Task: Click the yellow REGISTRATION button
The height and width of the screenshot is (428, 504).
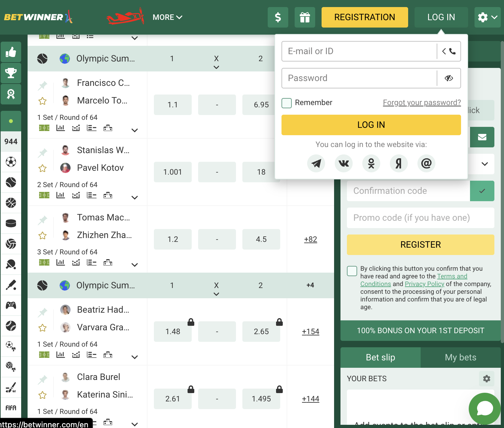Action: point(365,17)
